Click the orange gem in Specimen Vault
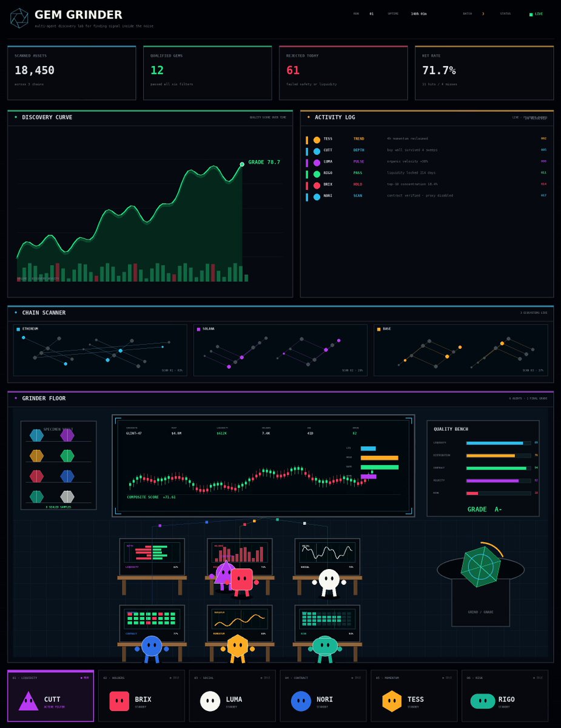 tap(36, 456)
